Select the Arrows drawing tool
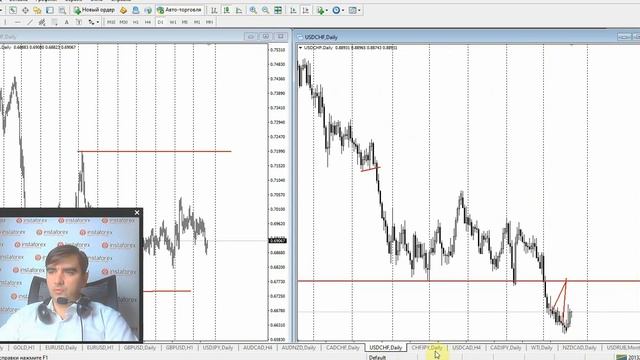 [x=91, y=22]
